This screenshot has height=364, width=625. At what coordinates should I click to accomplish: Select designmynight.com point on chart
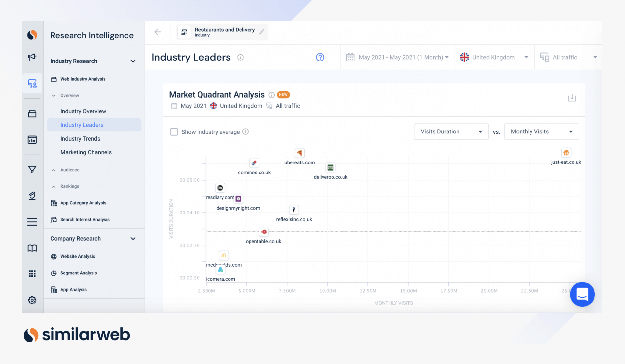point(238,199)
